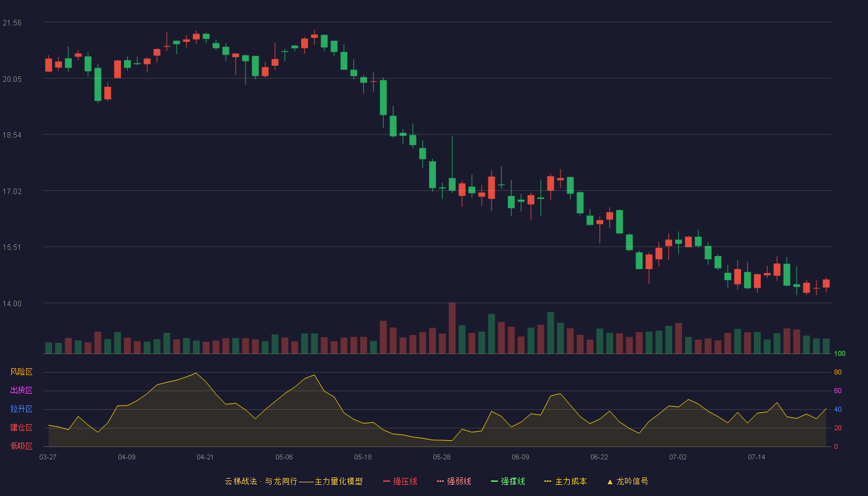Image resolution: width=868 pixels, height=496 pixels.
Task: Click the 05-06 date label
Action: point(284,457)
